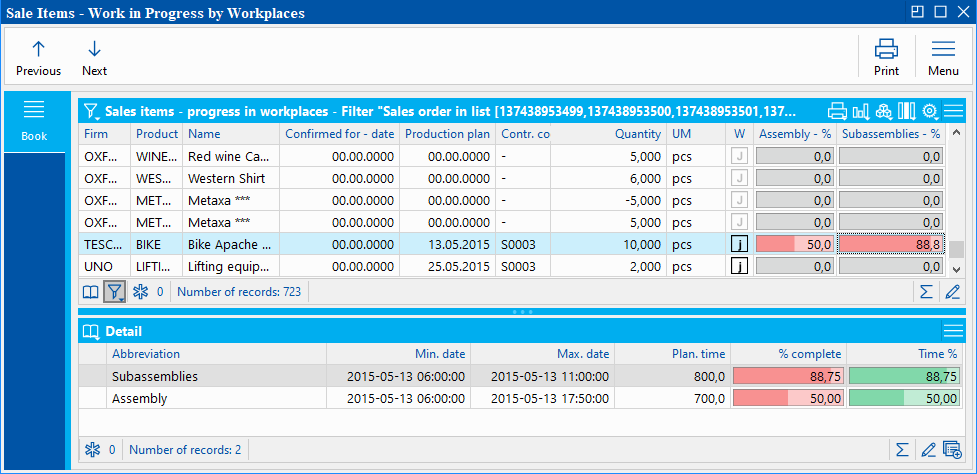Toggle the filter button in upper status bar
977x474 pixels.
coord(115,292)
